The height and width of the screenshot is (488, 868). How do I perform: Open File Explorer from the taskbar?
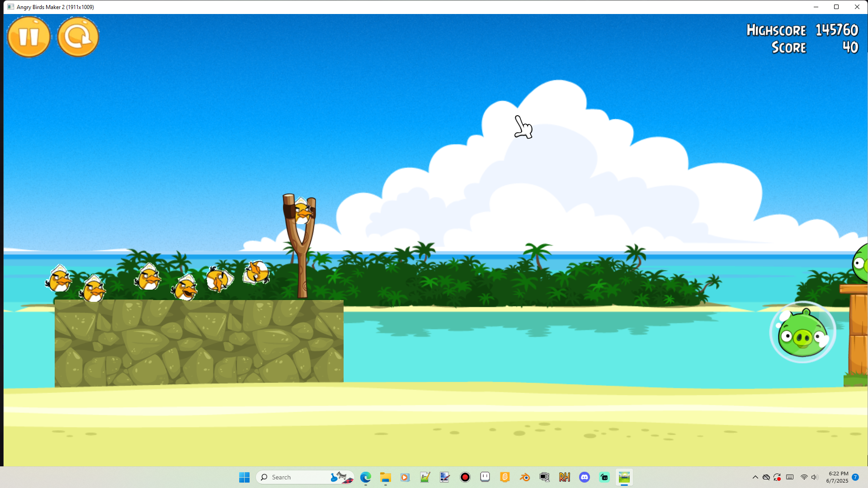coord(385,477)
